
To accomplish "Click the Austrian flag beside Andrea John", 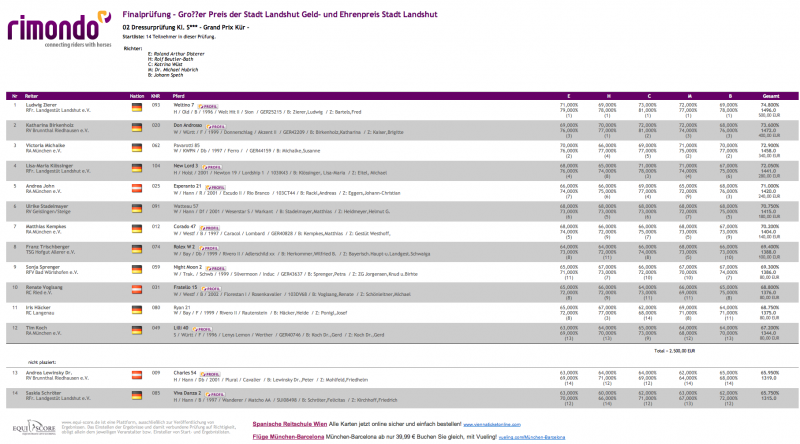I will click(x=137, y=188).
